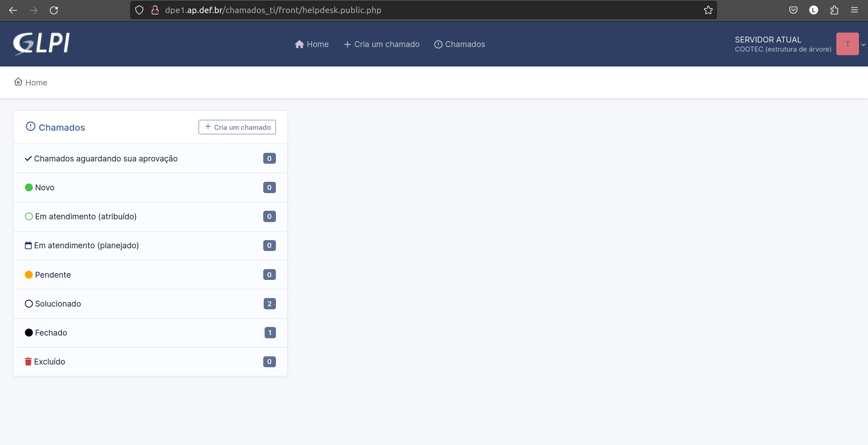
Task: Open Home in the top navigation
Action: [312, 44]
